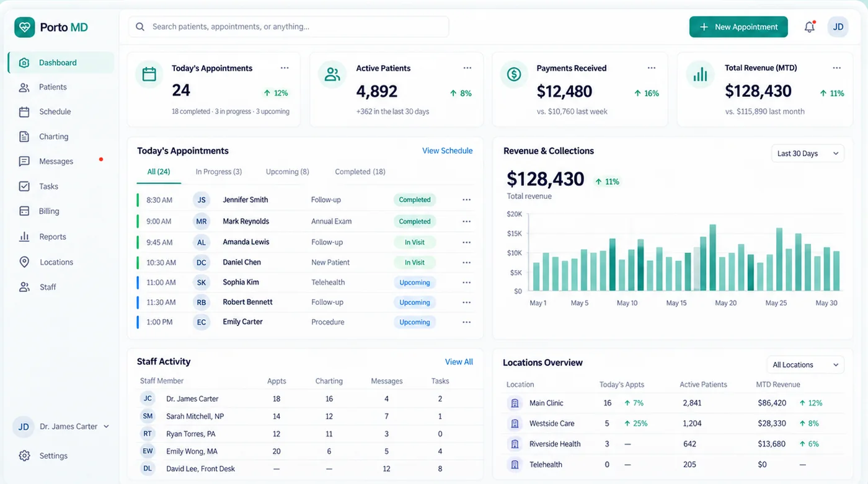Viewport: 868px width, 484px height.
Task: Click the Main Clinic building icon
Action: 514,403
